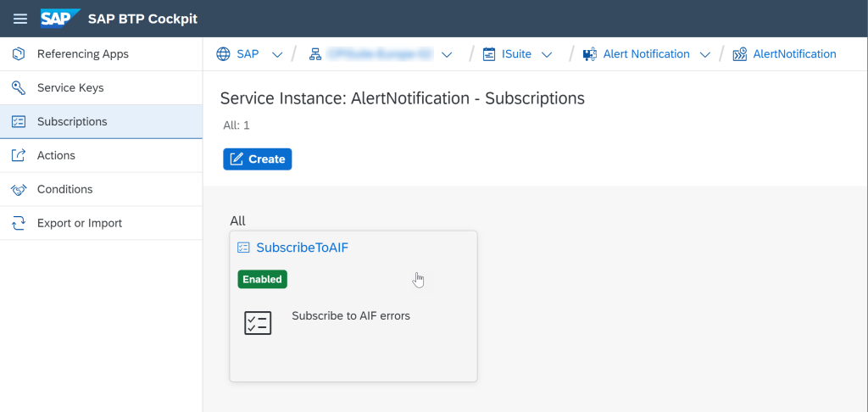Click the AlertNotification instance breadcrumb link
Image resolution: width=868 pixels, height=412 pixels.
coord(794,54)
